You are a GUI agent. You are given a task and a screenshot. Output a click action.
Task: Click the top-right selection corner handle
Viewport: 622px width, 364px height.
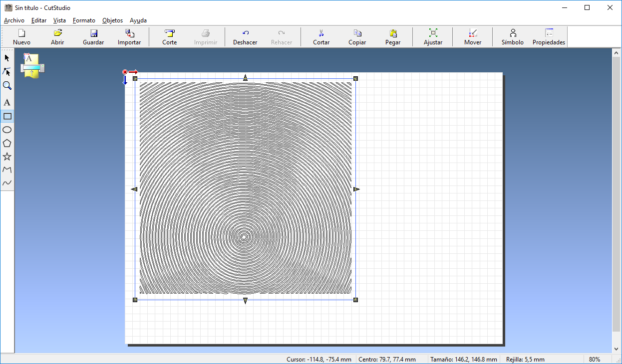point(355,78)
